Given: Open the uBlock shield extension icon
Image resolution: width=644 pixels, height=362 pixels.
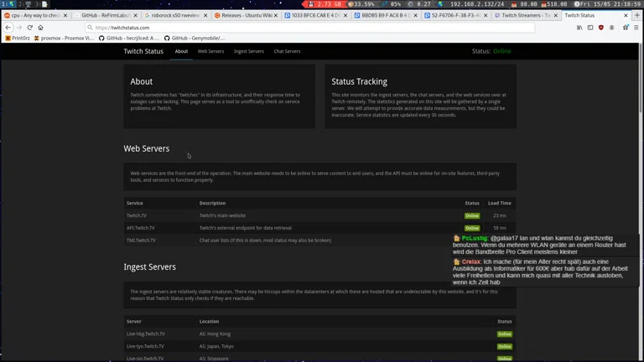Looking at the screenshot, I should pos(601,28).
